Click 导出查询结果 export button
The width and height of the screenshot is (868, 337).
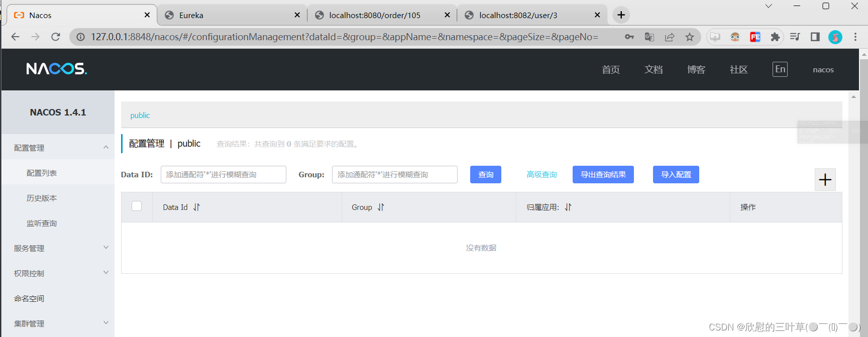(x=603, y=174)
